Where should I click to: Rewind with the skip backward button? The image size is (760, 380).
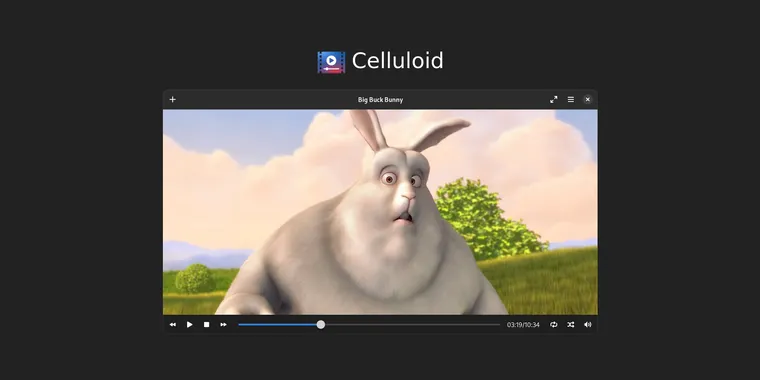(173, 325)
